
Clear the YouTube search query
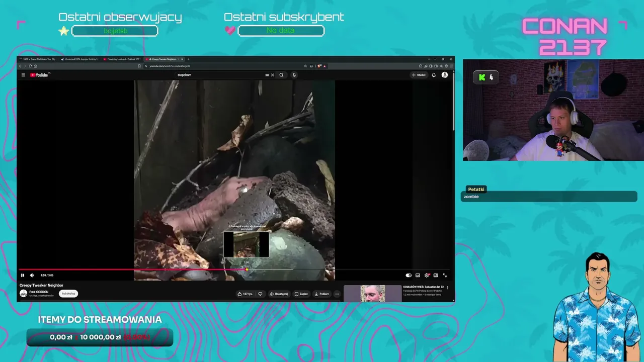coord(273,75)
